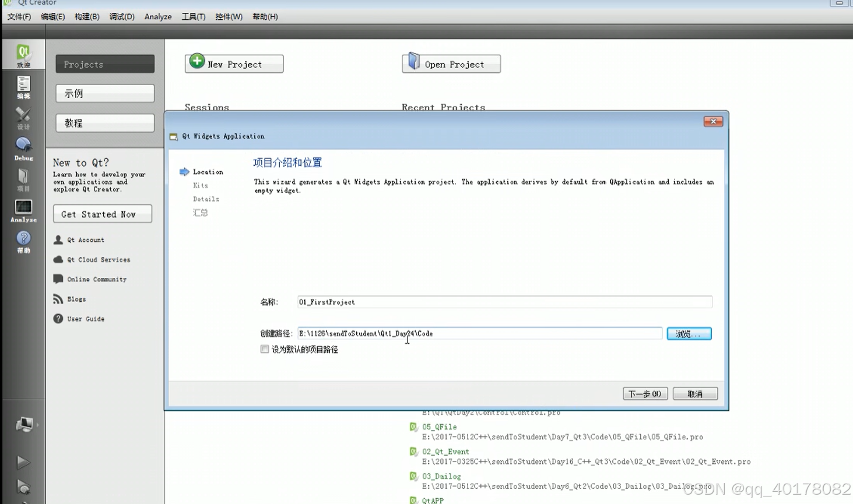Screen dimensions: 853x504
Task: Open the 03_Dailog recent project
Action: [x=441, y=476]
